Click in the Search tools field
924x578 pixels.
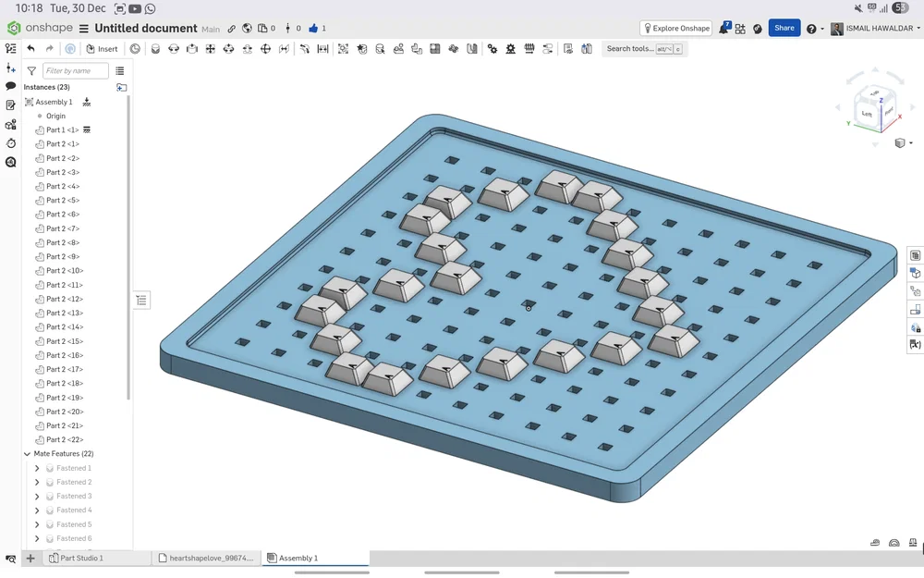[644, 49]
